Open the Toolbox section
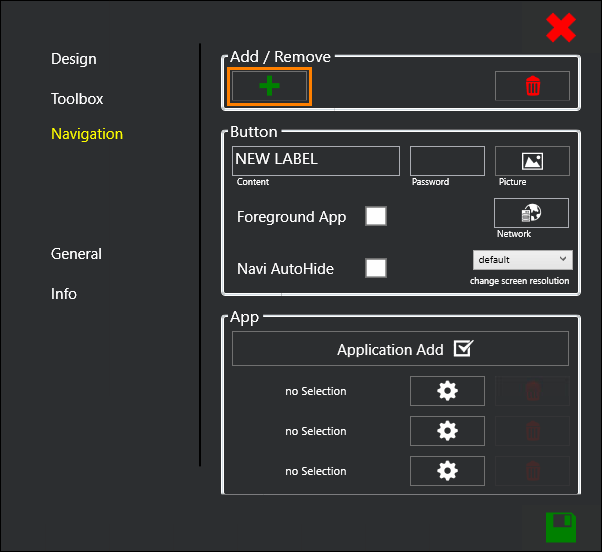This screenshot has width=602, height=552. tap(77, 99)
